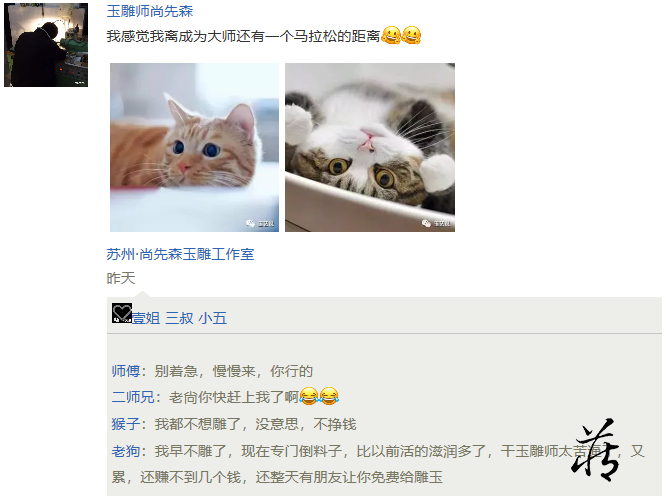This screenshot has height=497, width=669.
Task: Open commenter 二师兄 profile
Action: pyautogui.click(x=133, y=397)
